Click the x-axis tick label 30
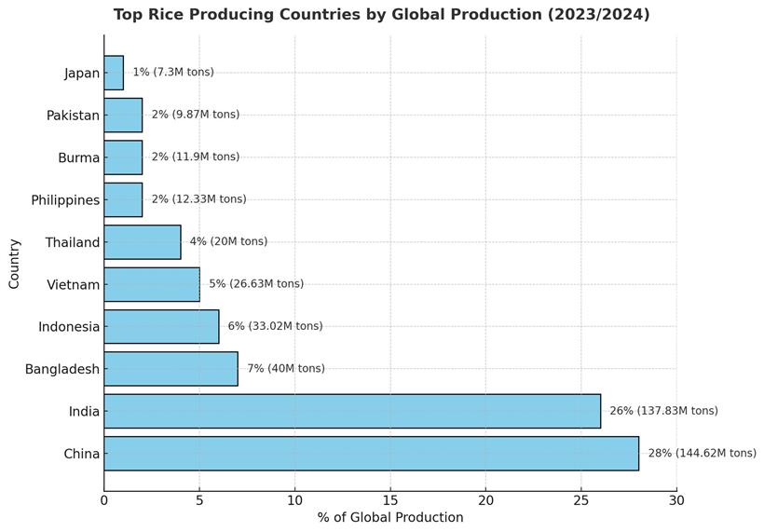Image resolution: width=764 pixels, height=532 pixels. pyautogui.click(x=676, y=500)
